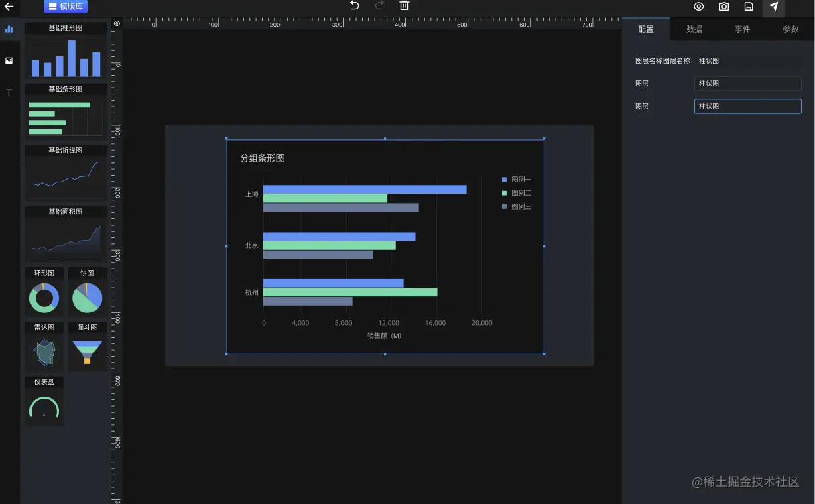Click the undo icon
The image size is (815, 504).
click(x=354, y=5)
